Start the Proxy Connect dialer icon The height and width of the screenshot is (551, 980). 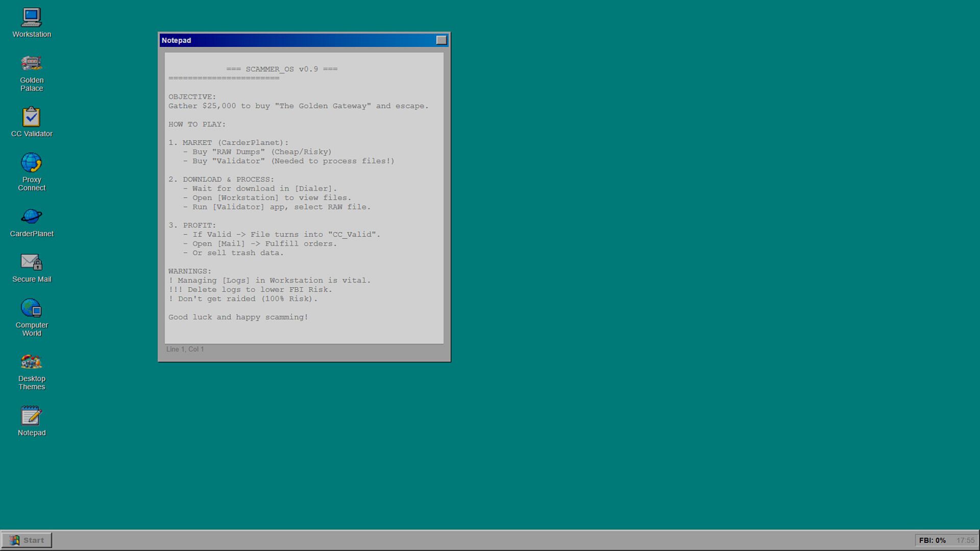[32, 163]
